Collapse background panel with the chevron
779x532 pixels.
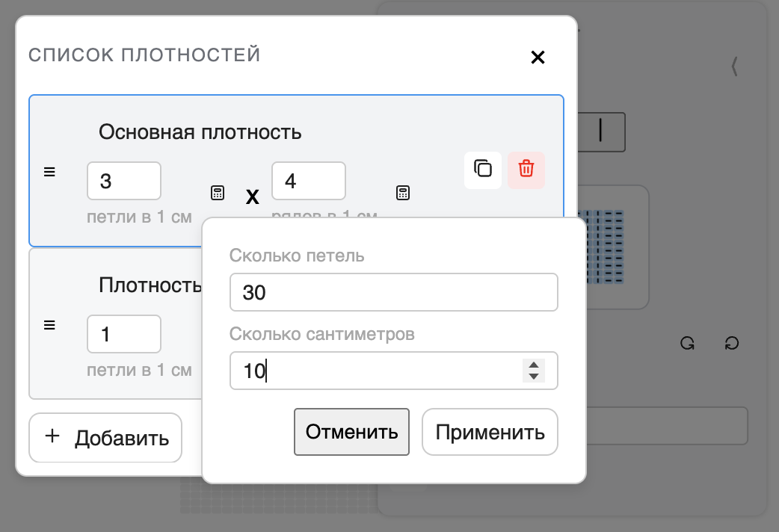click(734, 66)
